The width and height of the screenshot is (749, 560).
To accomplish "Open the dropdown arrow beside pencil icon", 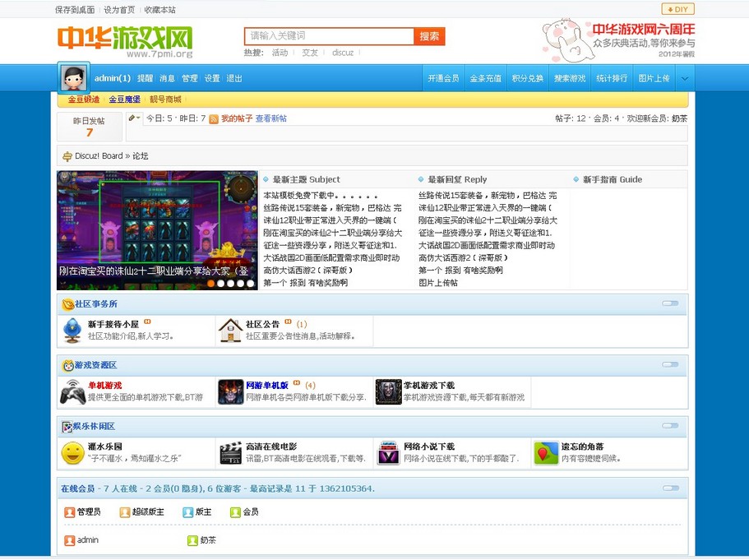I will (138, 118).
